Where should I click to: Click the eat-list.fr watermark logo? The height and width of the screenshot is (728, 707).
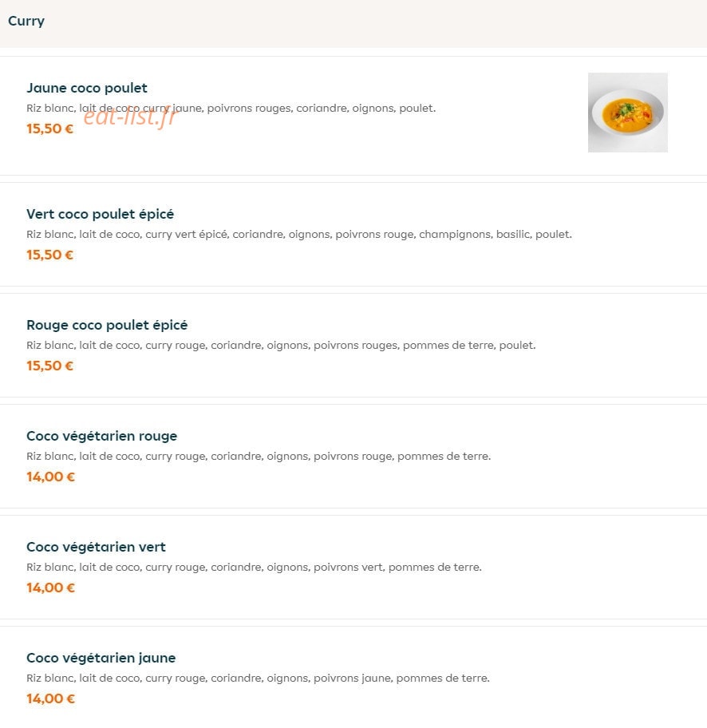[131, 116]
